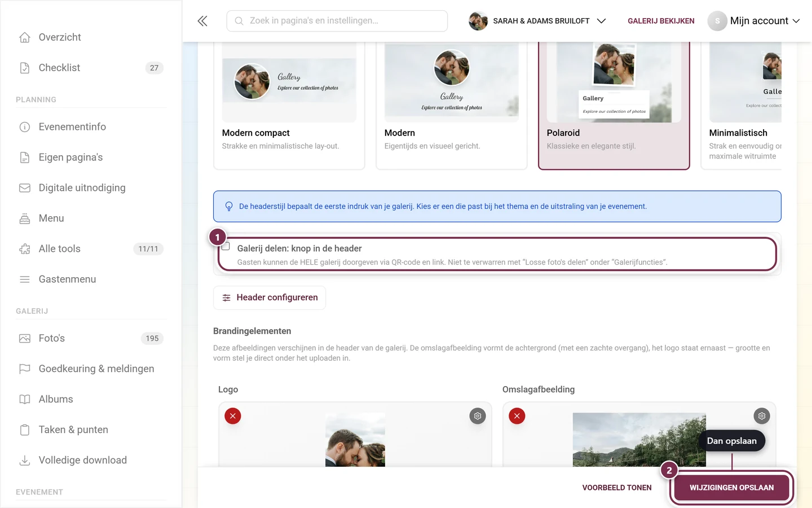Collapse sidebar with double-chevron icon
Image resolution: width=812 pixels, height=508 pixels.
tap(202, 21)
